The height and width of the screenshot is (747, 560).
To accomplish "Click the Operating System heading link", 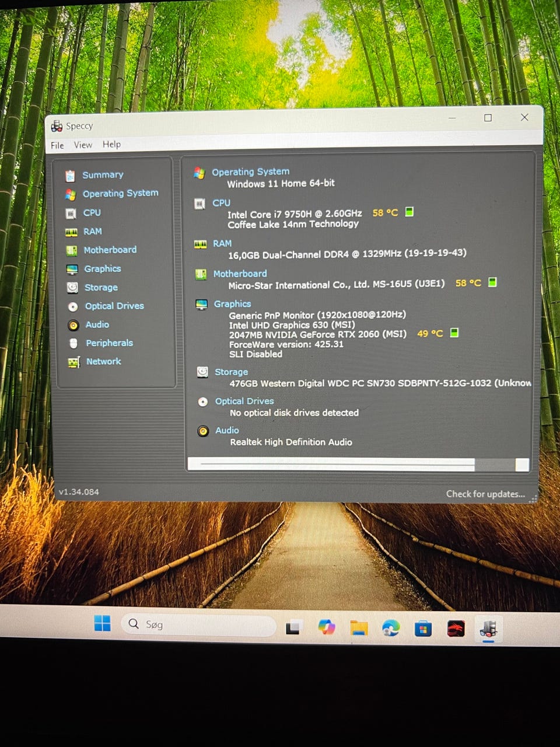I will [251, 172].
